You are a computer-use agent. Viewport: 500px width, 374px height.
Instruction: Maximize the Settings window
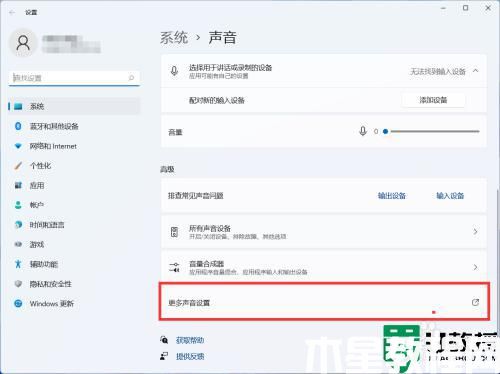tap(466, 8)
